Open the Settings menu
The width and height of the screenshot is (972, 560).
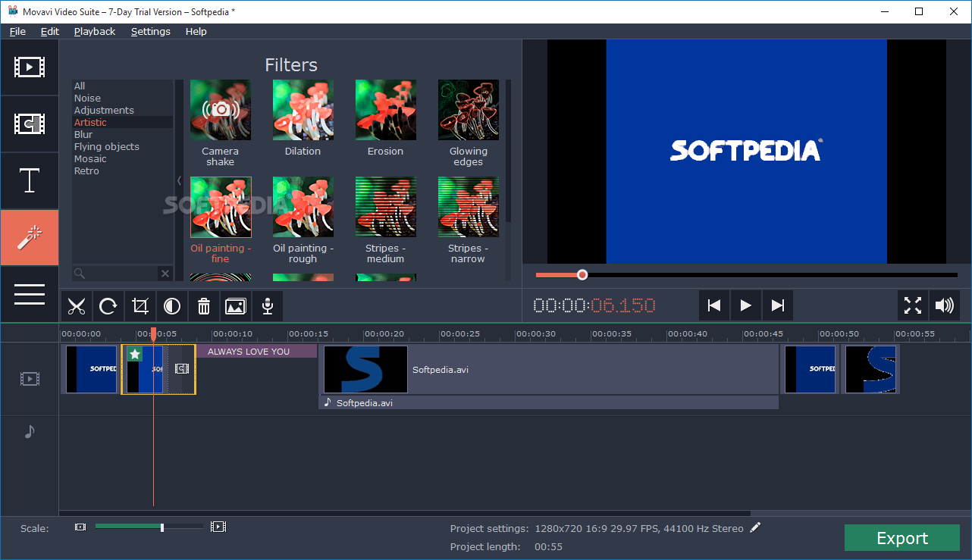(x=151, y=31)
